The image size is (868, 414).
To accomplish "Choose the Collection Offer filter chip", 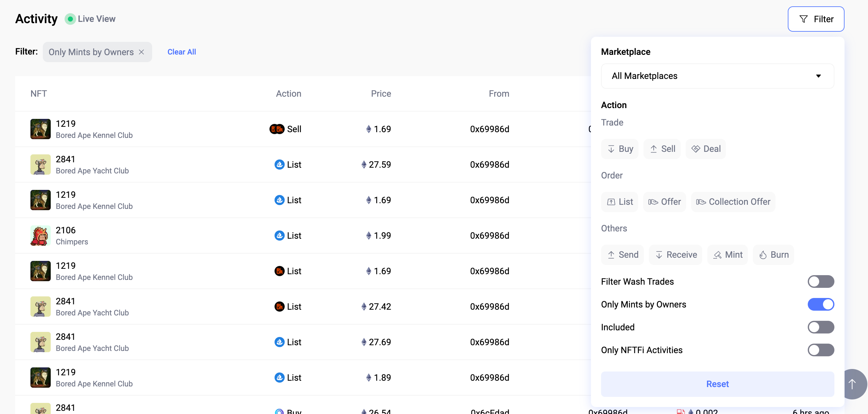I will click(733, 201).
